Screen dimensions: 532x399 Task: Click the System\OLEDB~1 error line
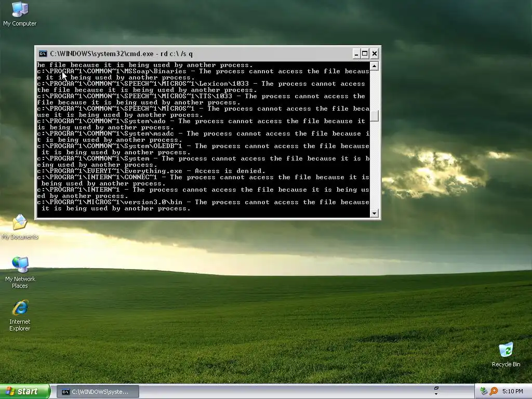click(203, 149)
